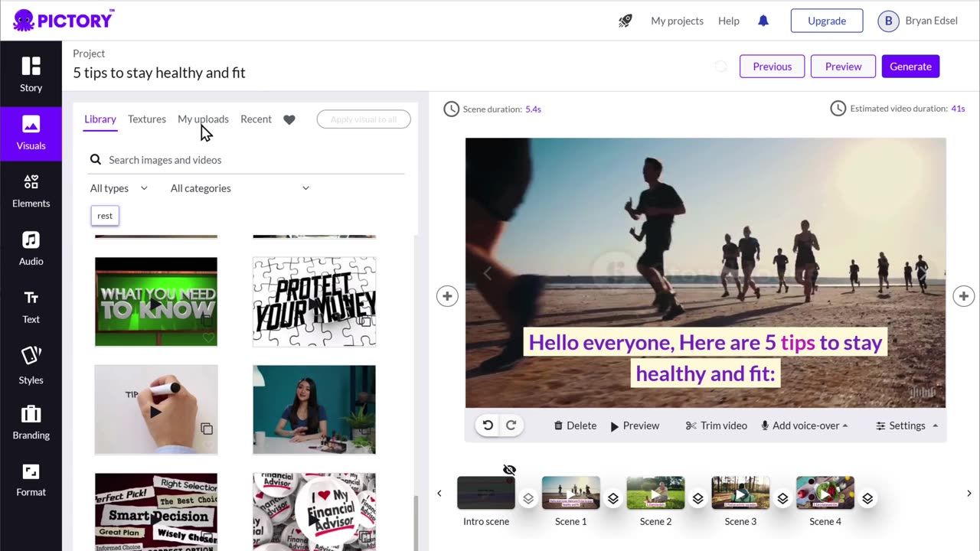Open the Help menu
The image size is (980, 551).
click(x=729, y=21)
